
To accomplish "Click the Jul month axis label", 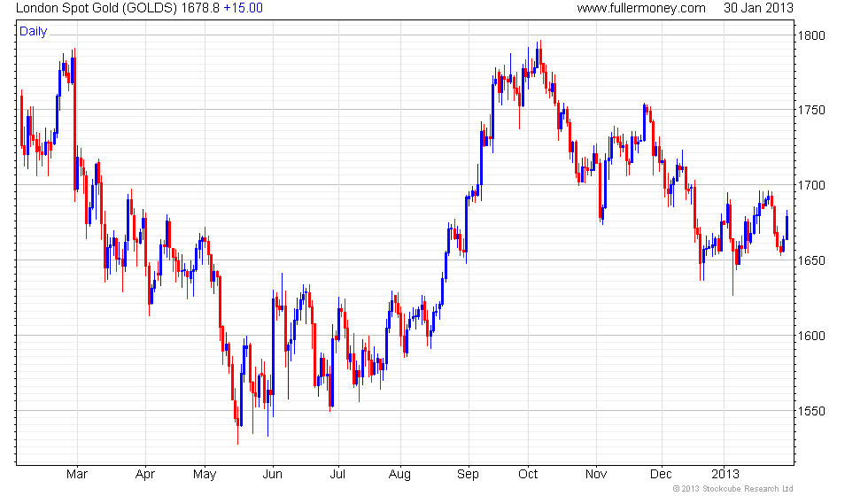I will pyautogui.click(x=337, y=475).
